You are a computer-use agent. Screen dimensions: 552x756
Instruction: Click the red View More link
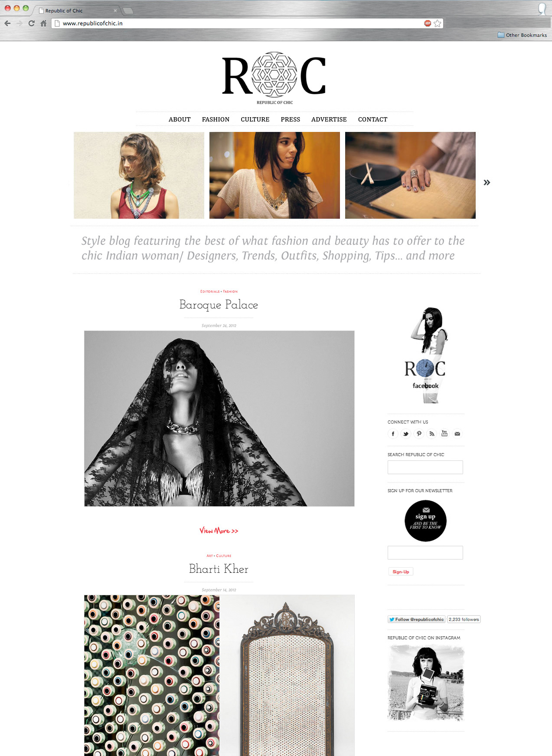point(219,531)
